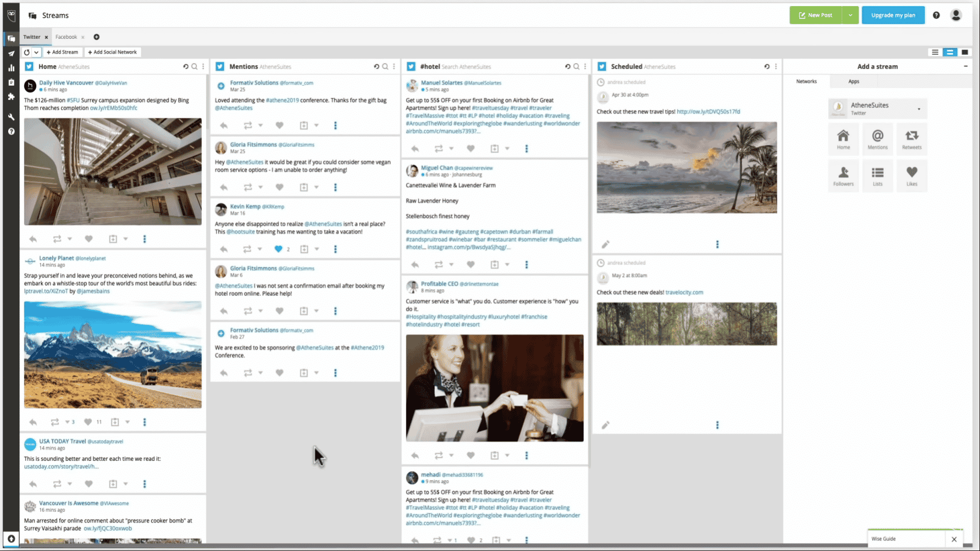Switch to compact stream view
The height and width of the screenshot is (551, 980).
click(935, 52)
